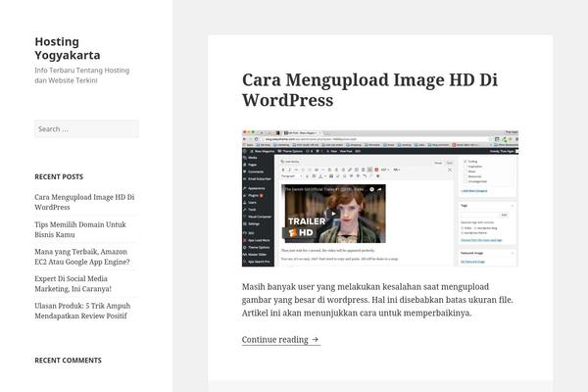Open post about Amazon EC2 Atau Google App Engine
The image size is (588, 392).
pos(82,257)
